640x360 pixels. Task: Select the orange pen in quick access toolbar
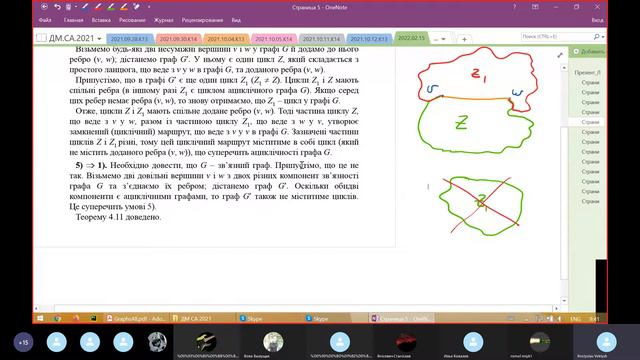tap(124, 7)
